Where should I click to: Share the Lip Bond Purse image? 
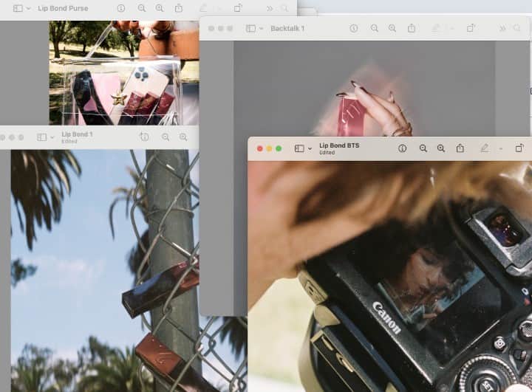[x=179, y=8]
